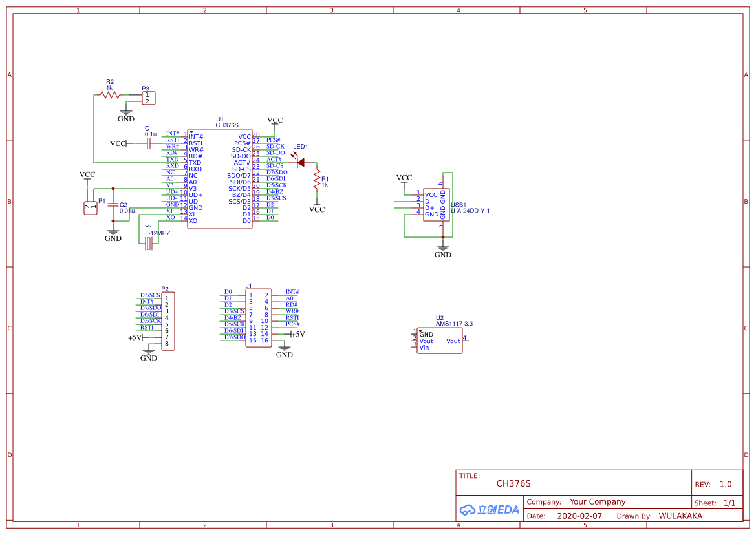Screen dimensions: 756x535
Task: Click the TXD net label at pin 5
Action: [x=172, y=160]
